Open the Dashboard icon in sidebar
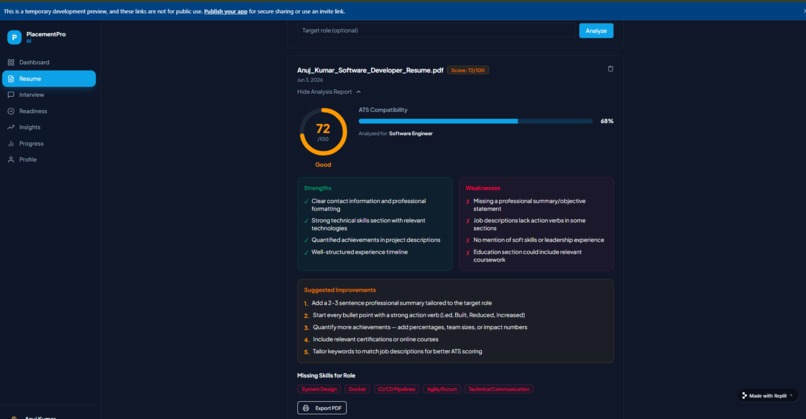The image size is (806, 419). 11,62
